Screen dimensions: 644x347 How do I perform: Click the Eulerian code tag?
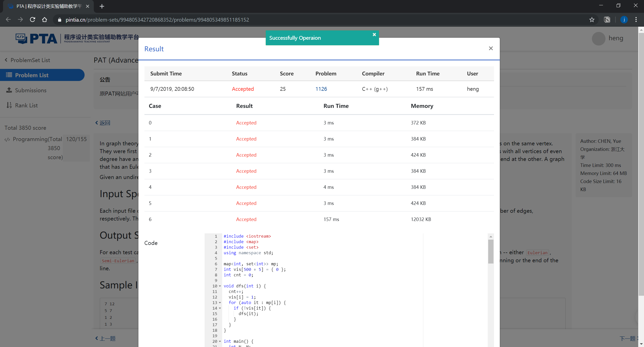(537, 253)
